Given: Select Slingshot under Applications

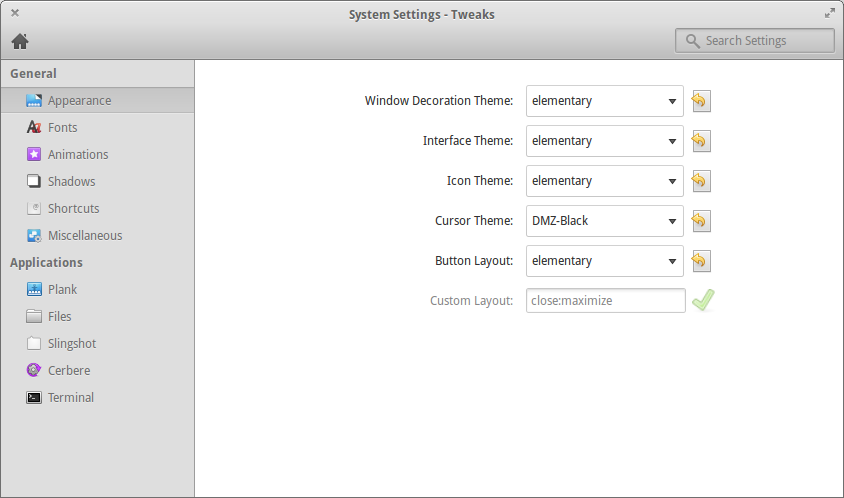Looking at the screenshot, I should coord(97,343).
